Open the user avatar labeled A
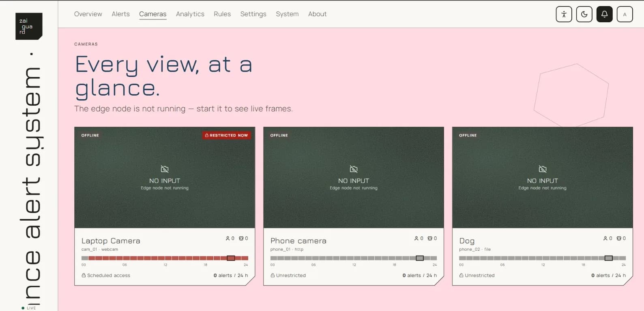This screenshot has width=644, height=311. coord(625,14)
